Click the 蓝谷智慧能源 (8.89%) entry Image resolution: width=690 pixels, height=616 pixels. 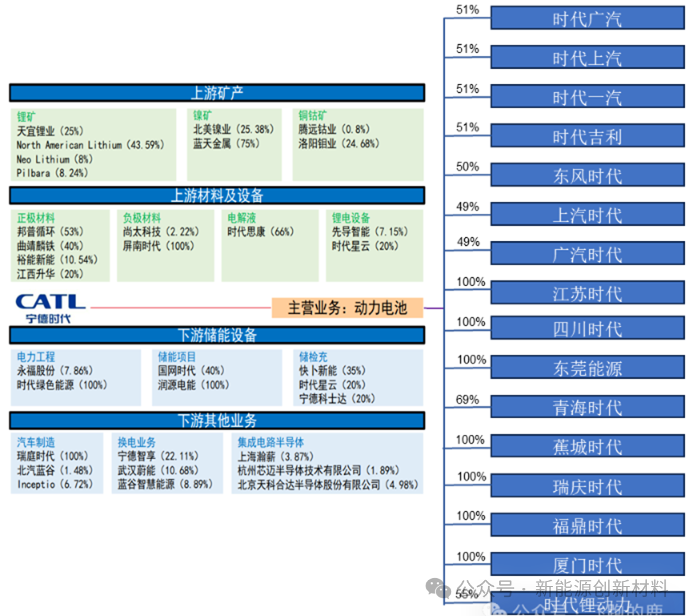point(165,484)
